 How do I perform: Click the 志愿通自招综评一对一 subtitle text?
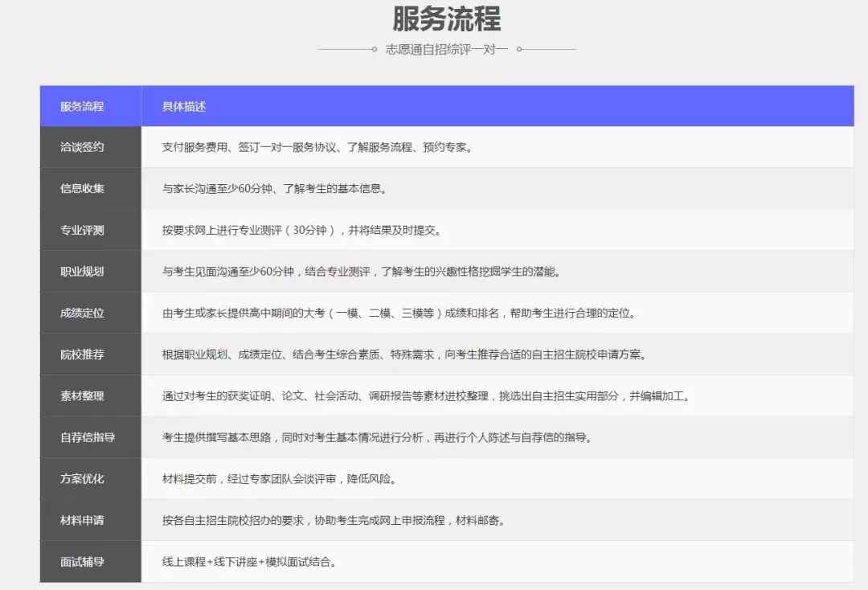(x=446, y=49)
